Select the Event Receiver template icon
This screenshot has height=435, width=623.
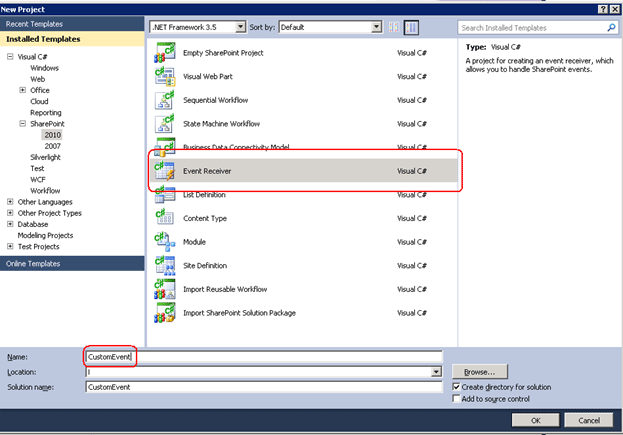click(x=164, y=171)
